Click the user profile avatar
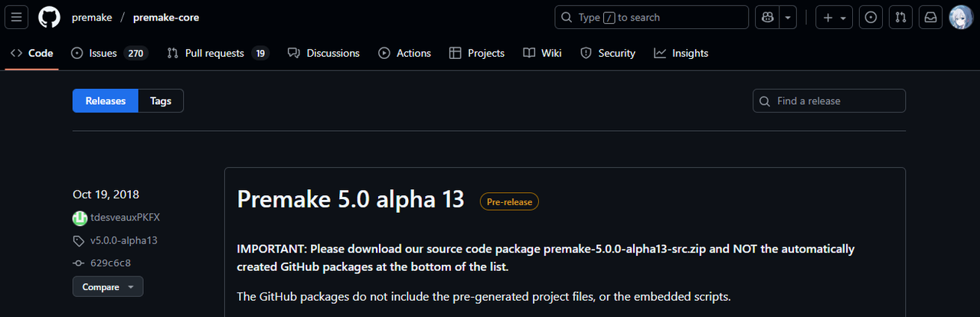 961,18
